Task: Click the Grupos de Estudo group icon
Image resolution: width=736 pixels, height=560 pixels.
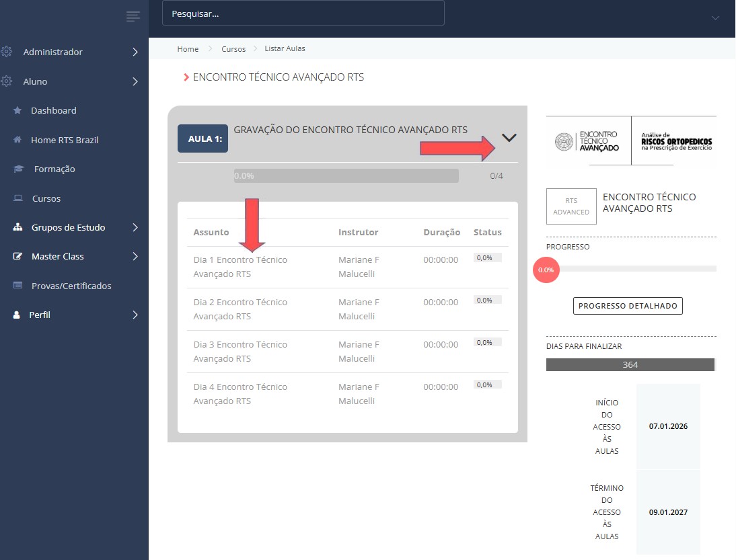Action: pos(17,228)
